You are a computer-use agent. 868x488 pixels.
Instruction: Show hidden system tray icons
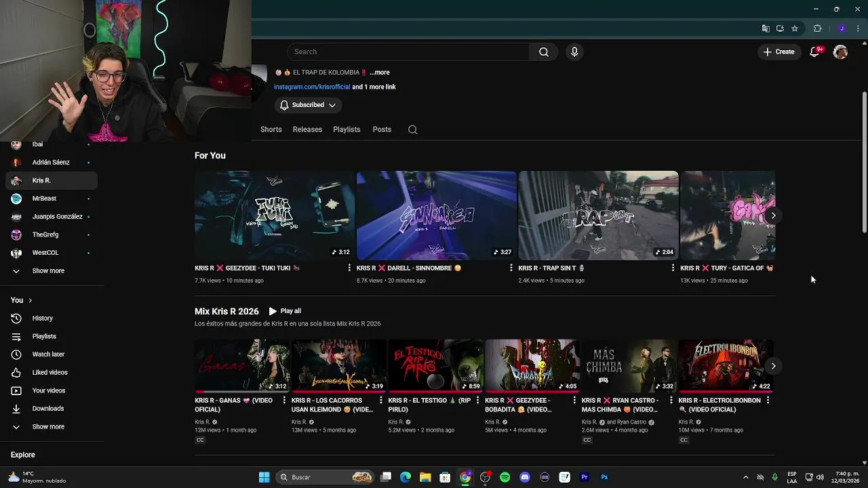pyautogui.click(x=745, y=477)
